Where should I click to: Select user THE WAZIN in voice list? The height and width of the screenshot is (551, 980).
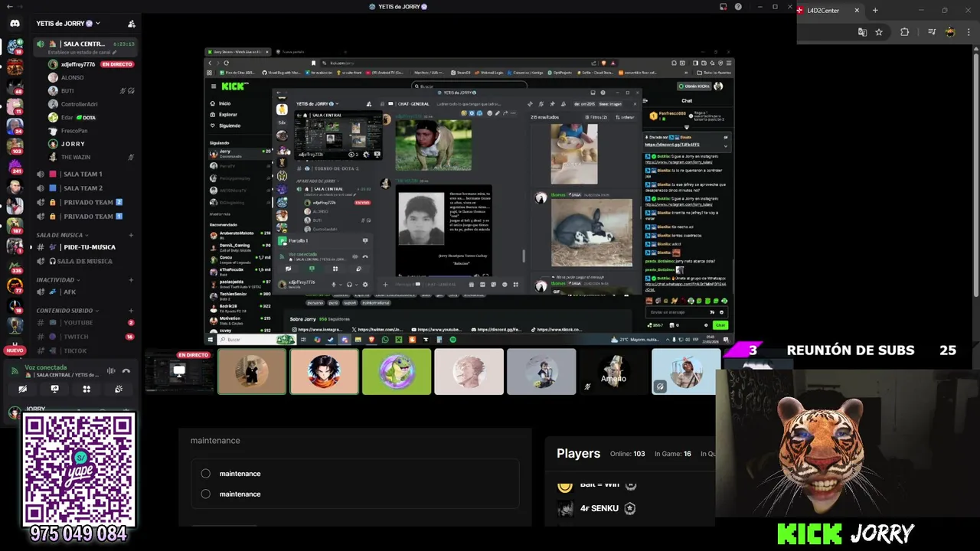[76, 158]
